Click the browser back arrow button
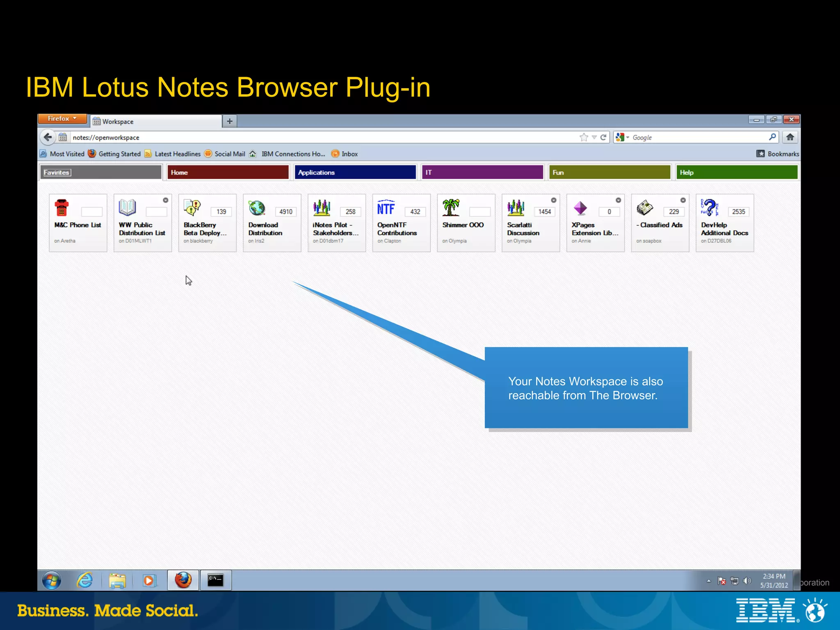The height and width of the screenshot is (630, 840). point(48,137)
